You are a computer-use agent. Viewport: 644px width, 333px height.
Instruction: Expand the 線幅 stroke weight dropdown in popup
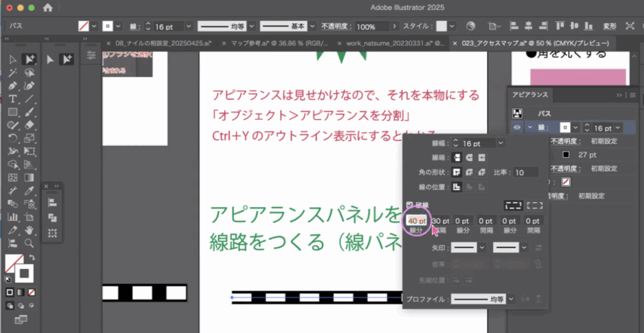[x=500, y=144]
